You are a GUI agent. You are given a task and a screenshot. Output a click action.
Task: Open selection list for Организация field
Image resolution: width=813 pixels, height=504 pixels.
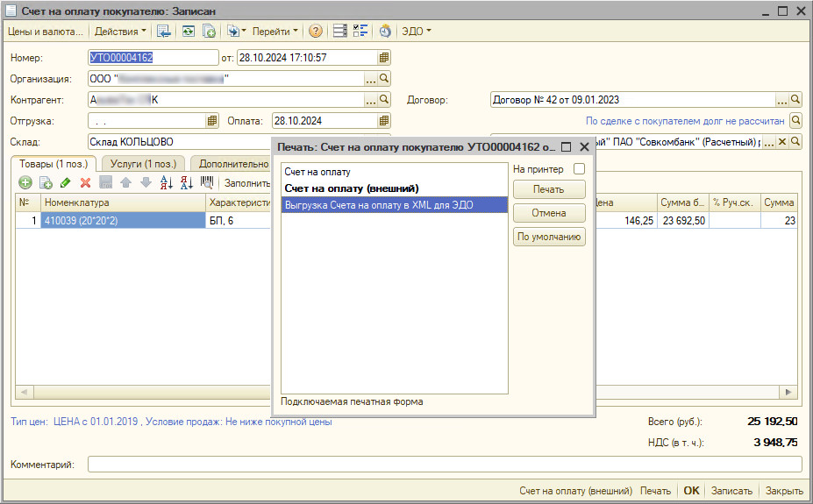(x=371, y=79)
